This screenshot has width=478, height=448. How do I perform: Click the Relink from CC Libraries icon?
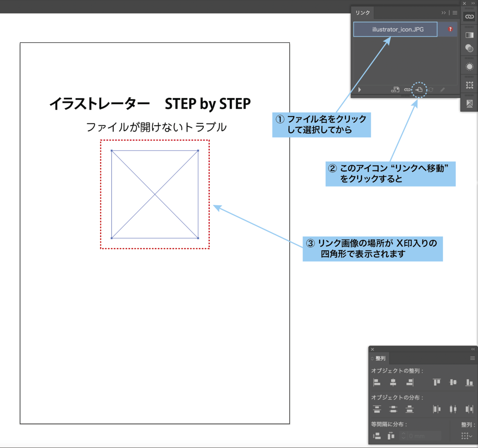(395, 90)
